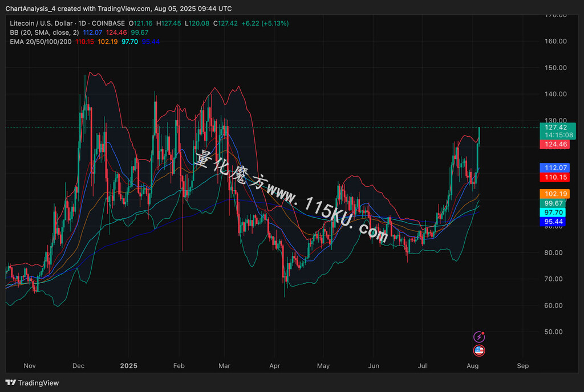Click the BB (20, SMA, close, 2) indicator legend
This screenshot has height=392, width=584.
click(44, 32)
